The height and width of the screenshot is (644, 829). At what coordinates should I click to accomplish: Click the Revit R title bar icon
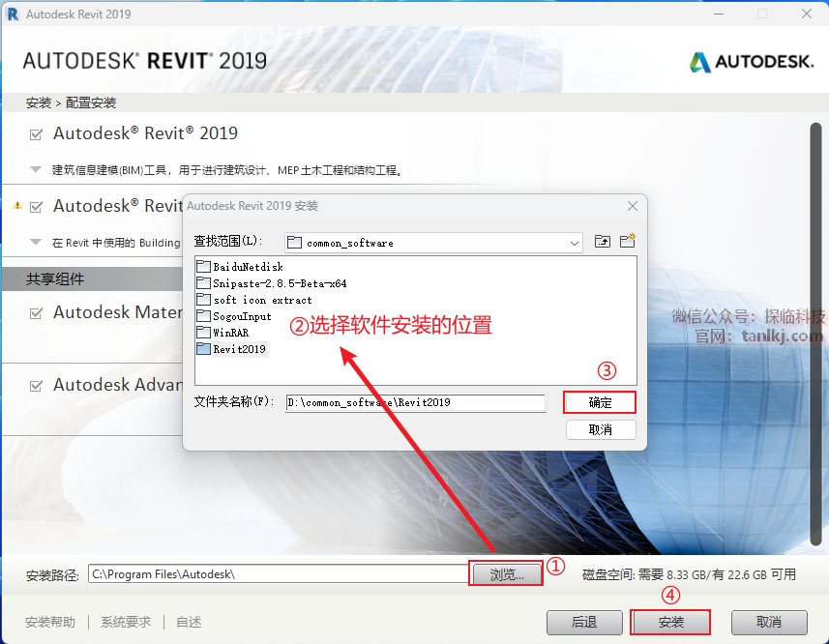pyautogui.click(x=13, y=14)
